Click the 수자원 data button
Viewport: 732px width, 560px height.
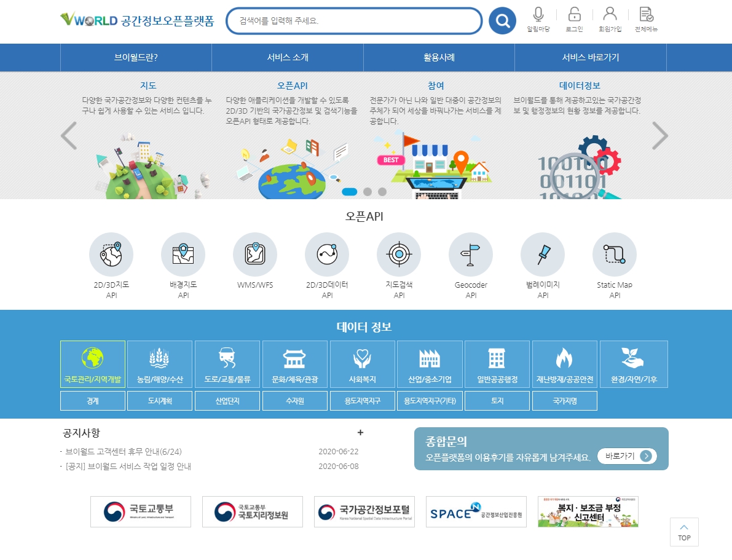click(x=295, y=401)
